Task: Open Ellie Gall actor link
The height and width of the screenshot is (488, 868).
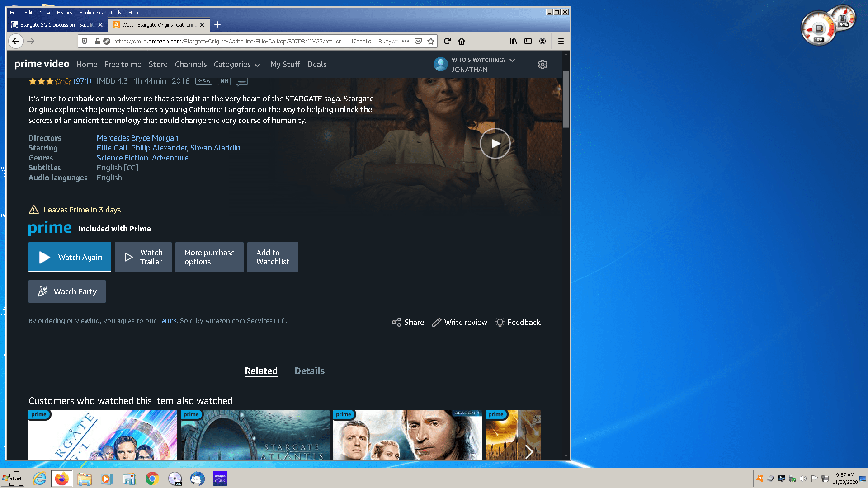Action: (112, 148)
